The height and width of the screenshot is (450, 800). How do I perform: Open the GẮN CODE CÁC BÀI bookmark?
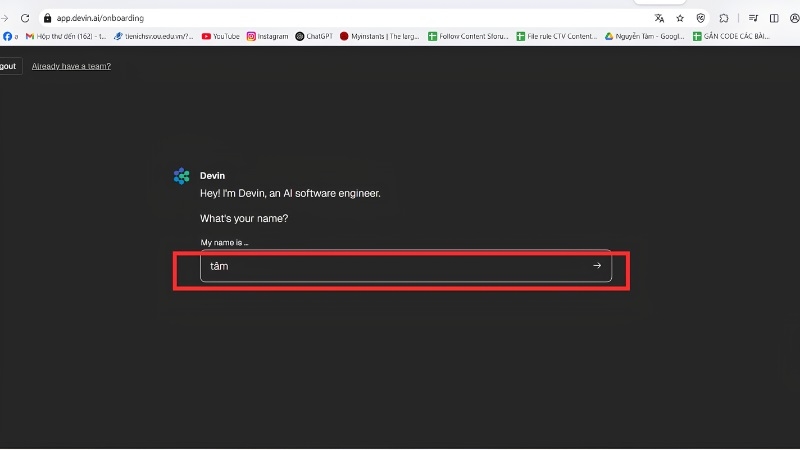731,36
